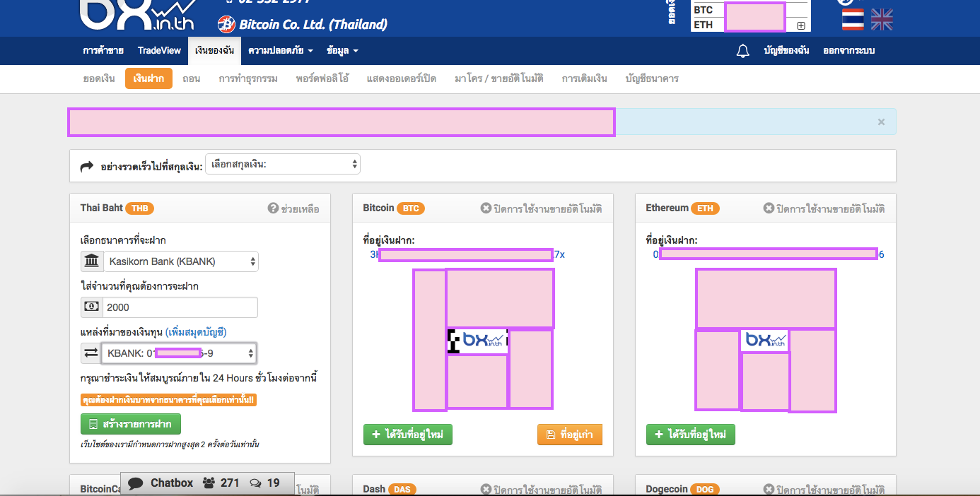Disable auto-sell for Bitcoin BTC
980x496 pixels.
point(542,208)
